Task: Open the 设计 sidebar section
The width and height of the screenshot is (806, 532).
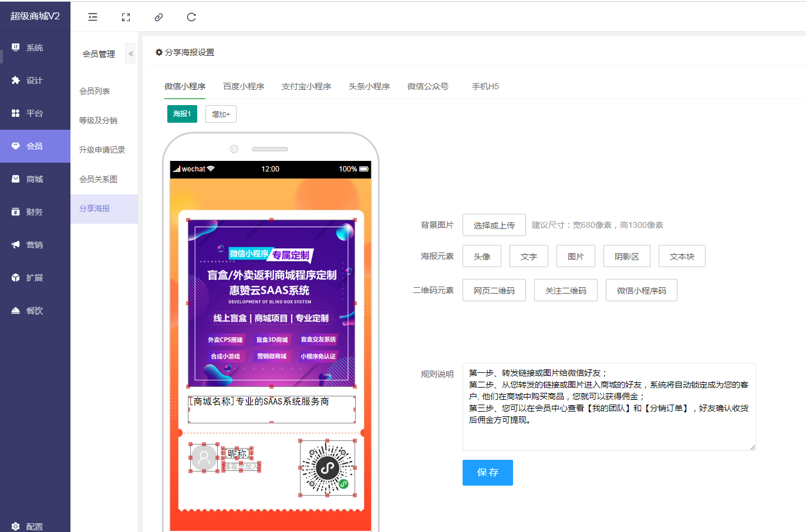Action: click(35, 80)
